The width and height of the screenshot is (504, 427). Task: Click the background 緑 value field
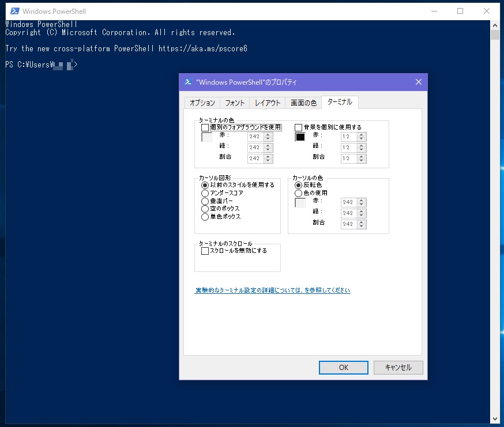click(349, 148)
